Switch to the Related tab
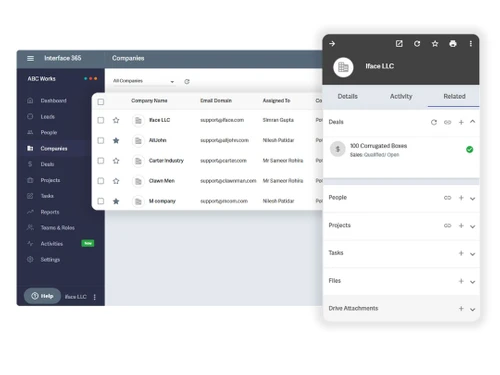The width and height of the screenshot is (500, 375). point(454,96)
